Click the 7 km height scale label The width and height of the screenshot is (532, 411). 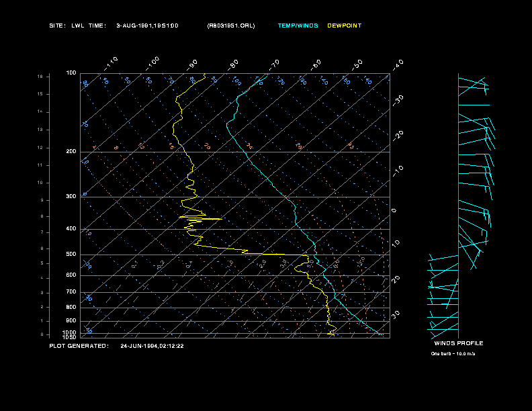click(42, 232)
